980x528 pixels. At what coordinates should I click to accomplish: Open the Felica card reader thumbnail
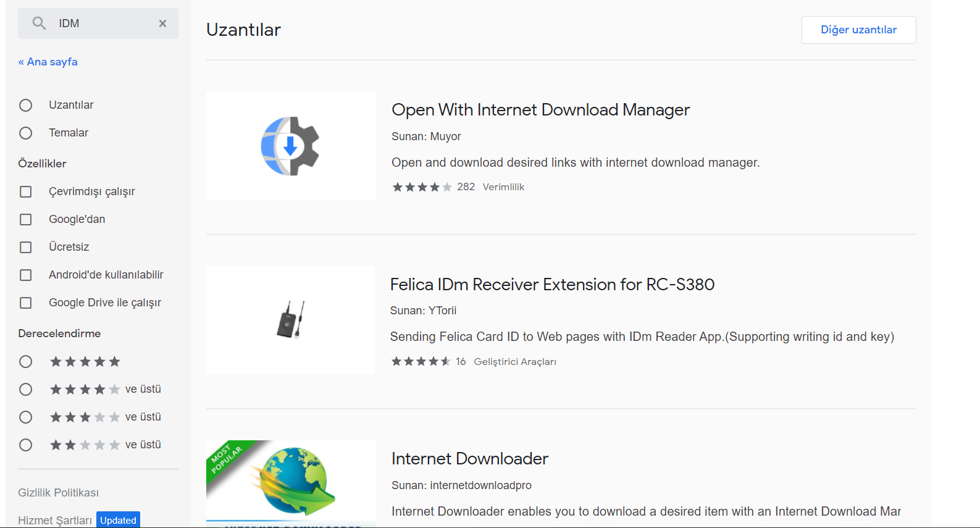[290, 320]
